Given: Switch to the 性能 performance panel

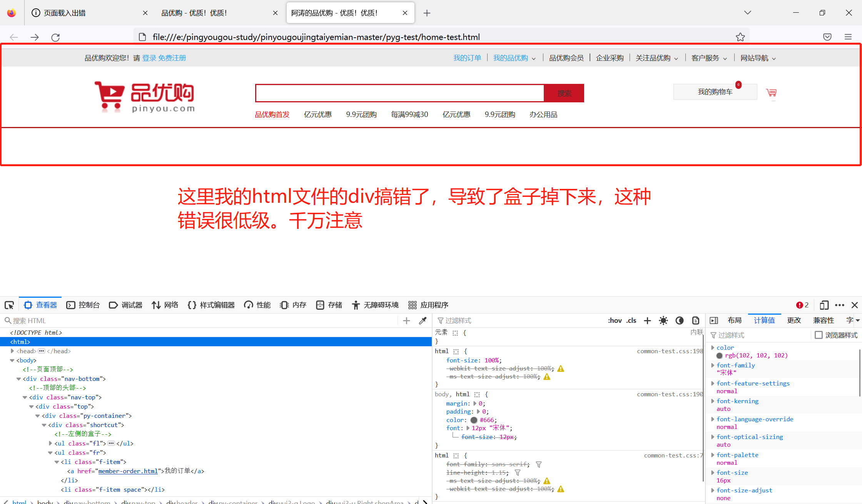Looking at the screenshot, I should coord(257,305).
